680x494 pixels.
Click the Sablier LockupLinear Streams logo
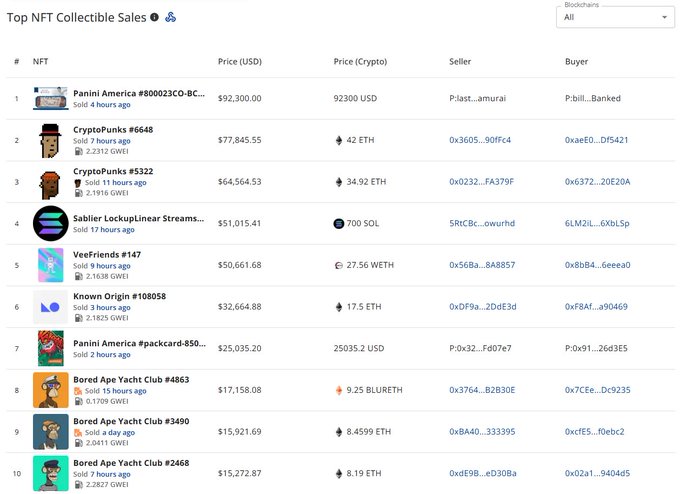coord(51,223)
